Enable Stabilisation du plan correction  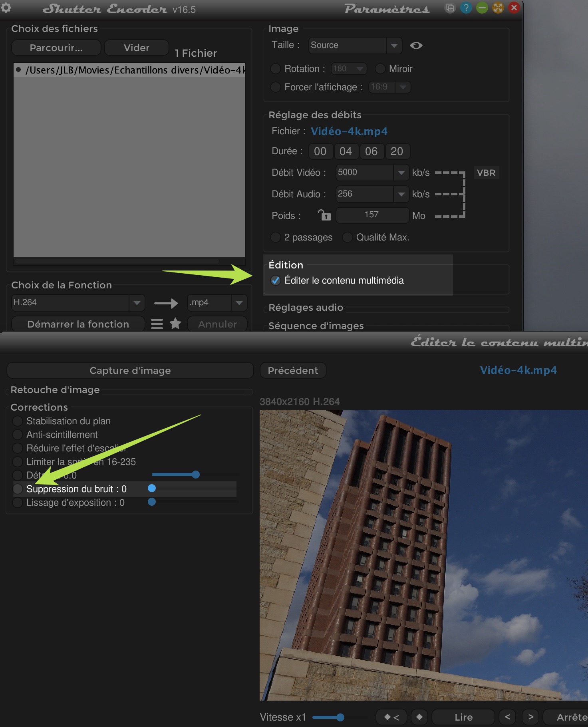(x=18, y=421)
